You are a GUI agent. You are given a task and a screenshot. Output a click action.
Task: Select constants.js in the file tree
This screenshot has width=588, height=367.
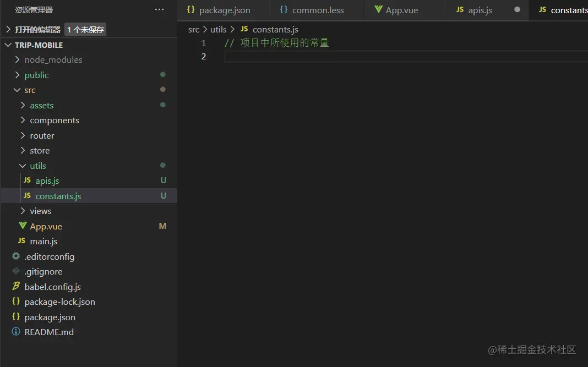(89, 196)
